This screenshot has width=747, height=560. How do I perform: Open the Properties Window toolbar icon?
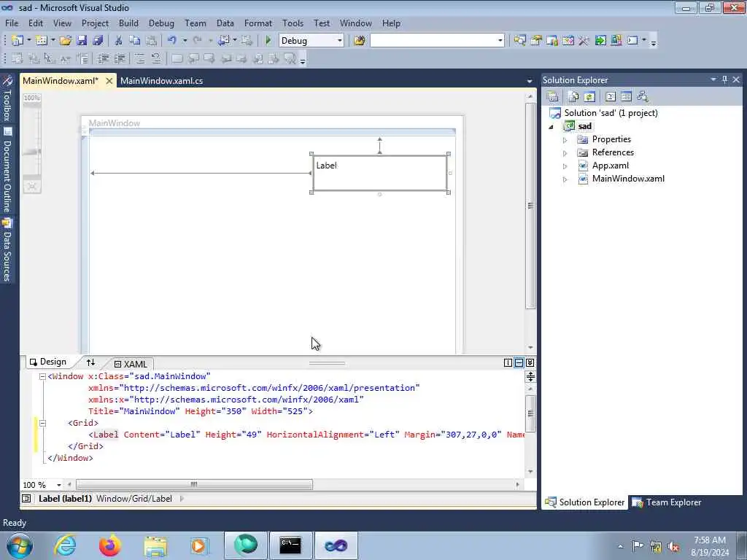tap(536, 41)
